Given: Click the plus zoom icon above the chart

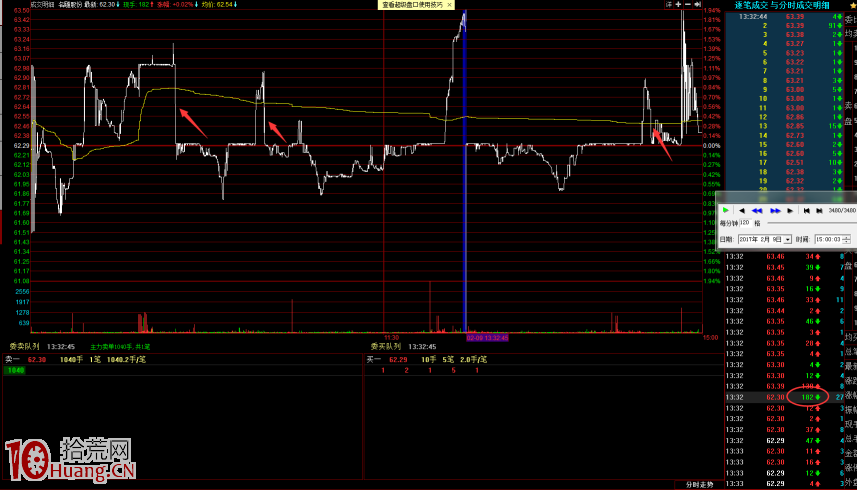Looking at the screenshot, I should (678, 4).
